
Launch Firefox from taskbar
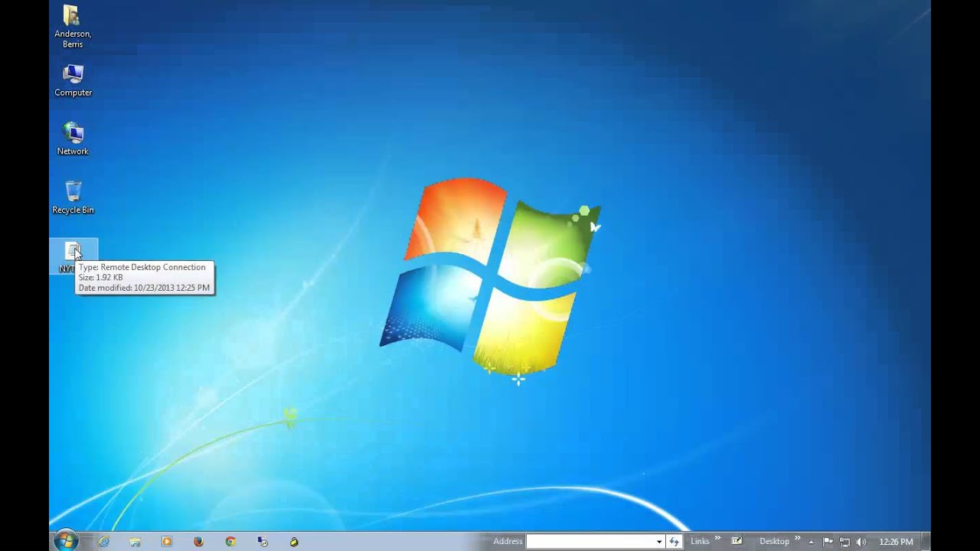click(198, 541)
